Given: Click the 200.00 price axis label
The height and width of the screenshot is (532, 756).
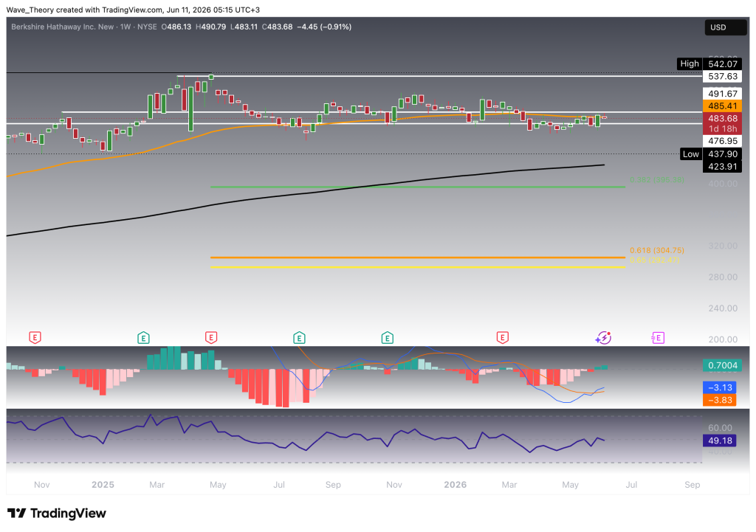Looking at the screenshot, I should (x=723, y=339).
